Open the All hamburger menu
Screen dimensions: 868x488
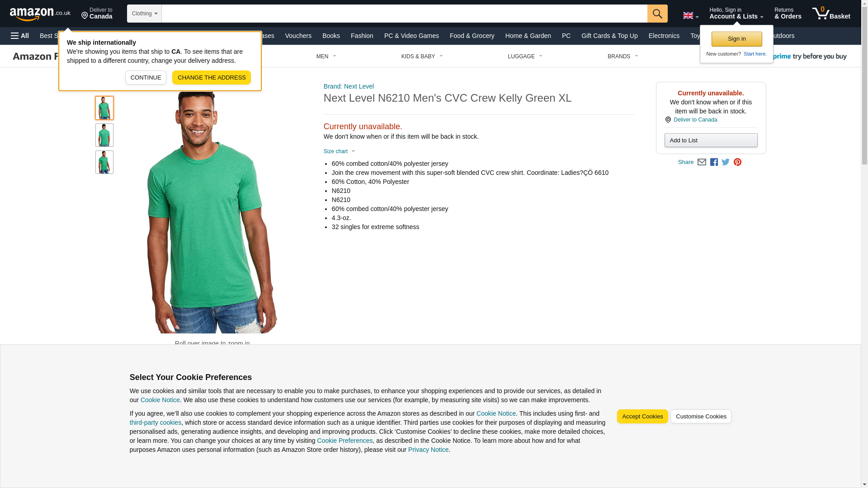[20, 36]
